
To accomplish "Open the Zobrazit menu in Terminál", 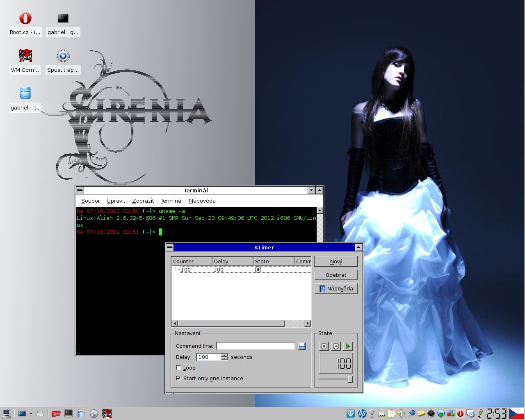I will click(x=143, y=201).
